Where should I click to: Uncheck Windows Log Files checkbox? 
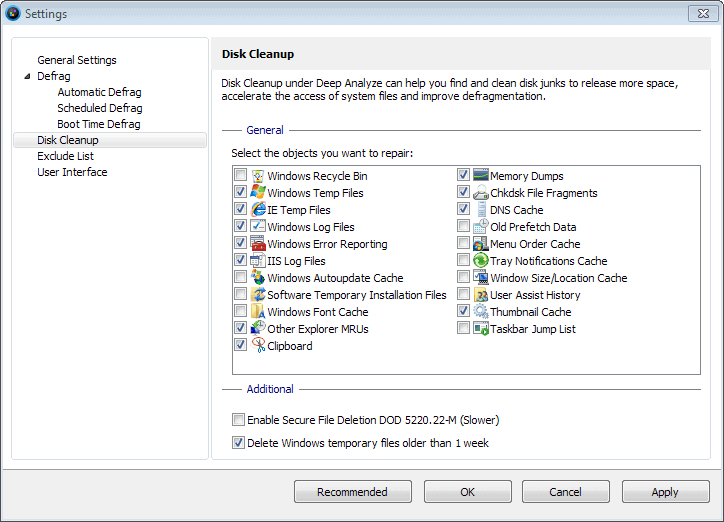[240, 226]
